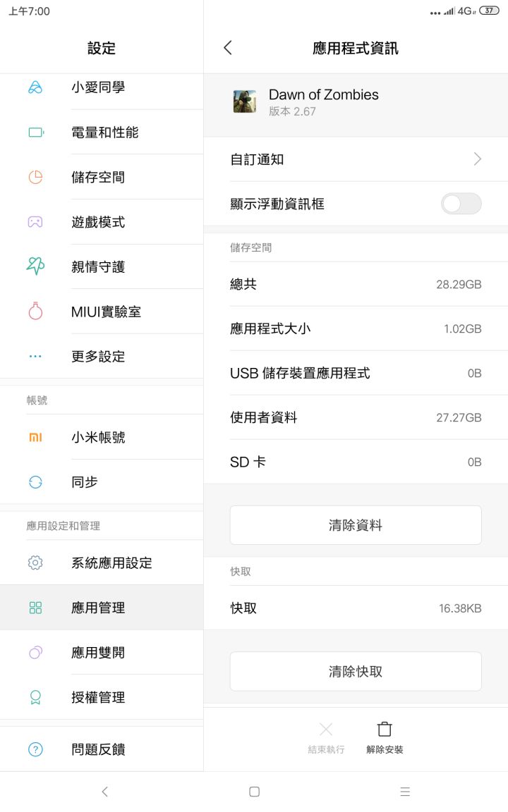This screenshot has width=508, height=812.
Task: Open 授權管理 permissions entry
Action: pos(98,697)
